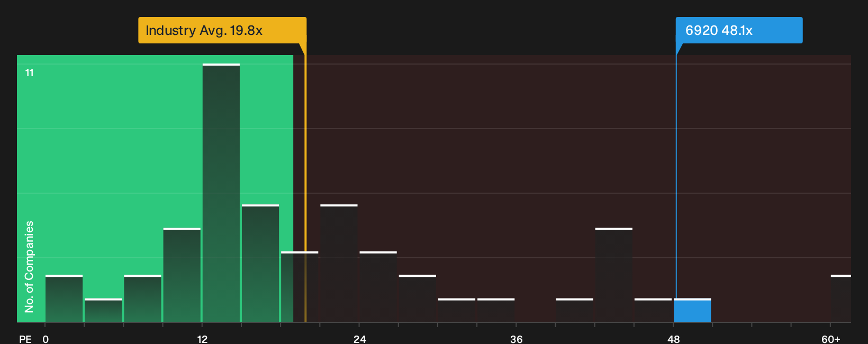The width and height of the screenshot is (868, 344).
Task: Click the '60+' x-axis tick label
Action: (x=831, y=339)
